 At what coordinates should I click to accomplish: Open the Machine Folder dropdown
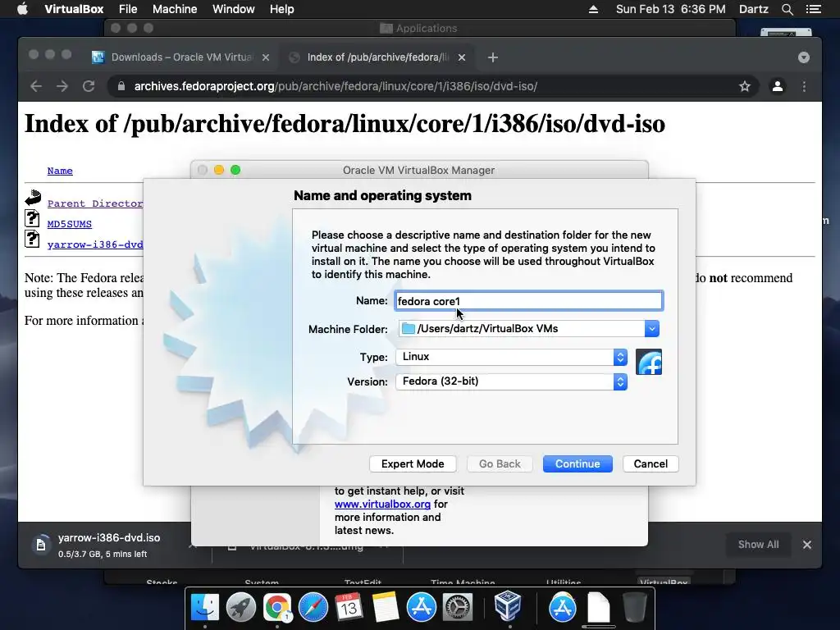coord(652,328)
